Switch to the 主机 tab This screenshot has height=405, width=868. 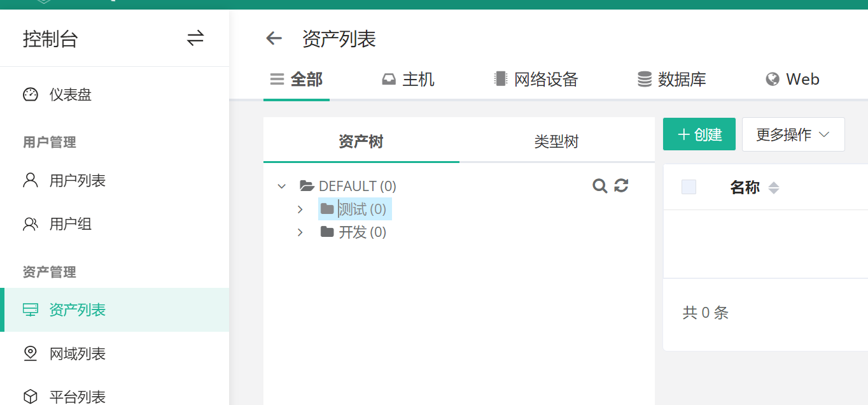point(408,80)
